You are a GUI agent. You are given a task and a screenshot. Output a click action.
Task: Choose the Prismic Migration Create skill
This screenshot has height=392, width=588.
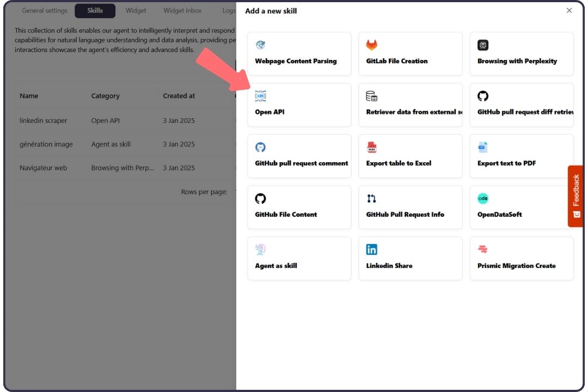click(521, 258)
